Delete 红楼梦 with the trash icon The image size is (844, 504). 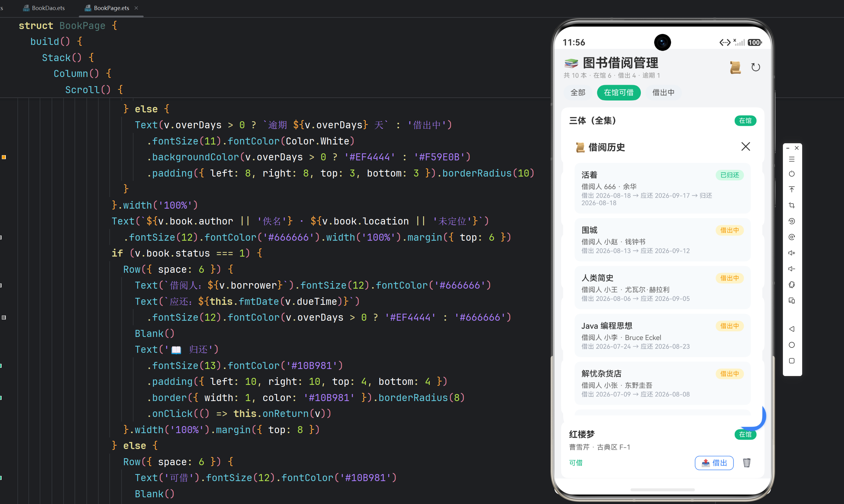[x=747, y=462]
